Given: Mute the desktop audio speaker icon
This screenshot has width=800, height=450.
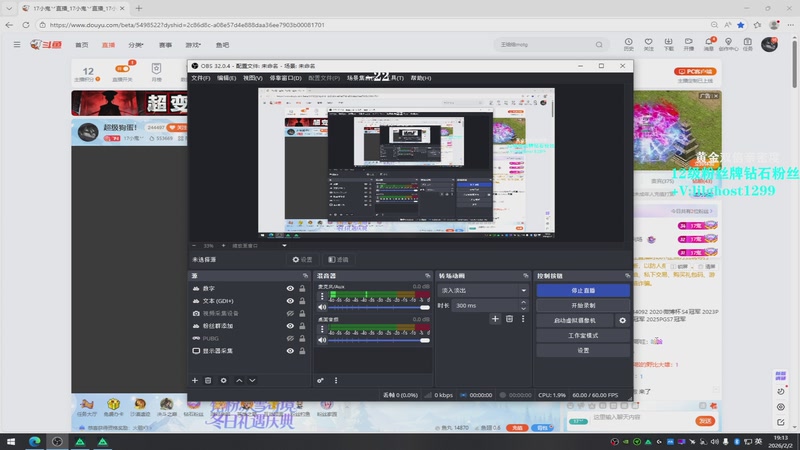Looking at the screenshot, I should point(322,340).
